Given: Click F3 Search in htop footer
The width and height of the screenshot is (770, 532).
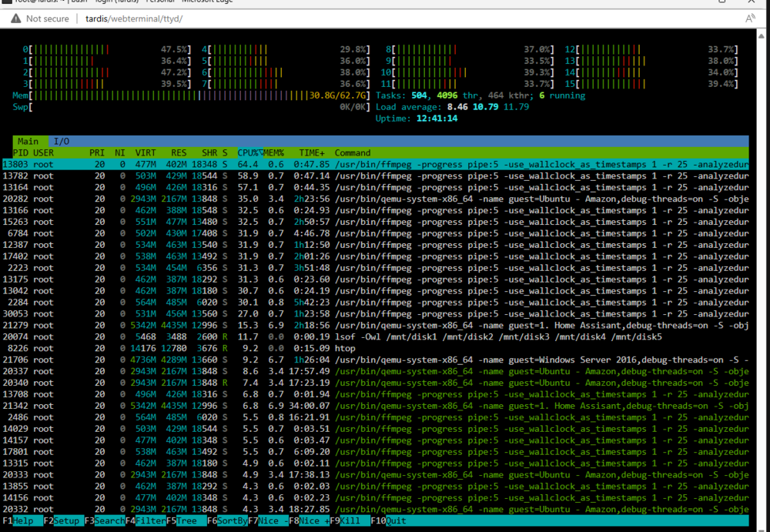Looking at the screenshot, I should (105, 520).
